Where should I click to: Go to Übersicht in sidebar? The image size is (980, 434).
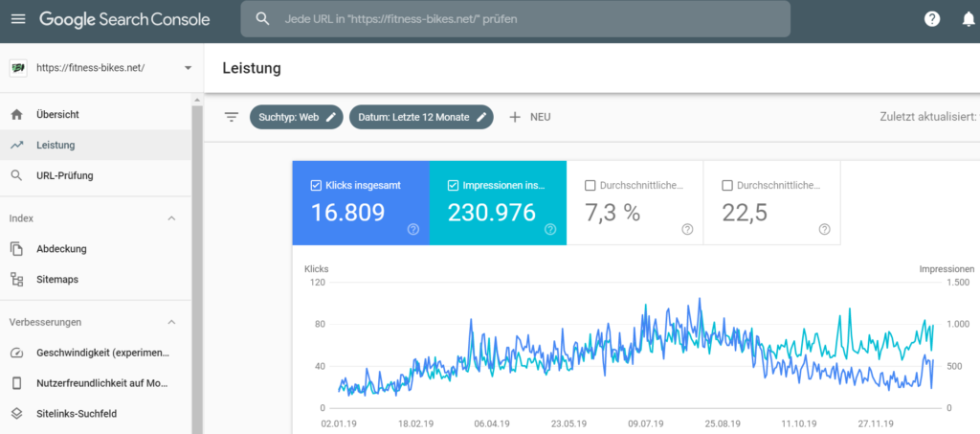96,114
